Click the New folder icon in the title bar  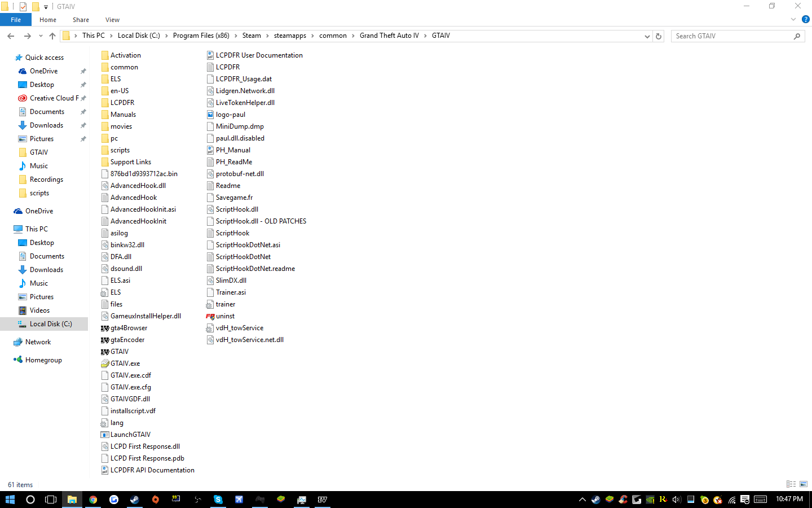click(35, 7)
